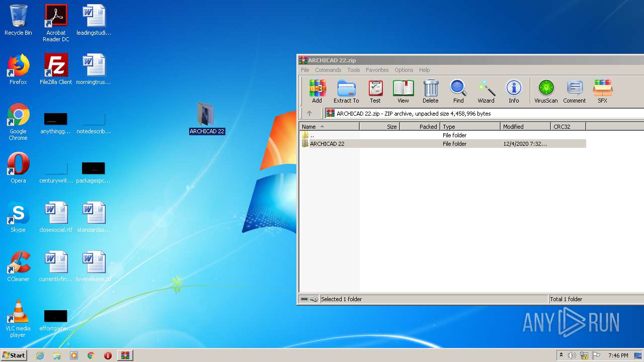Select the FileZilla Client desktop icon
The image size is (644, 362).
coord(56,69)
